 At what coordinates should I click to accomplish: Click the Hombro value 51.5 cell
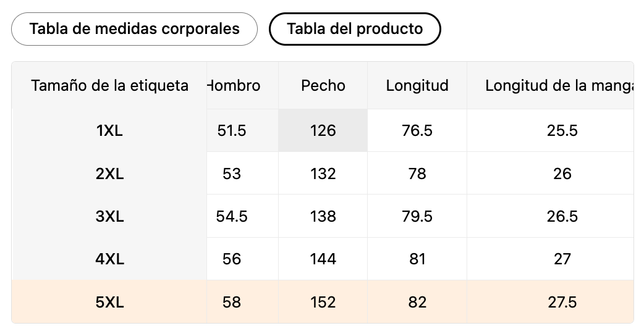pos(232,131)
